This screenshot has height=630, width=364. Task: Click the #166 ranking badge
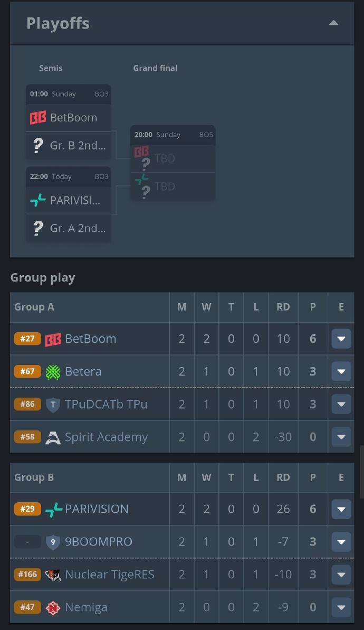click(x=27, y=575)
